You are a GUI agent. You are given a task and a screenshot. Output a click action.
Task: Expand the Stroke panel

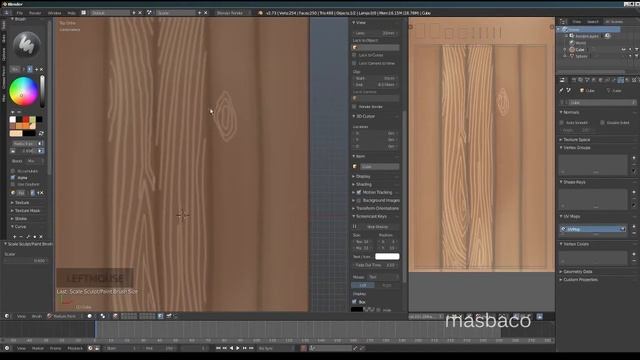click(x=20, y=219)
